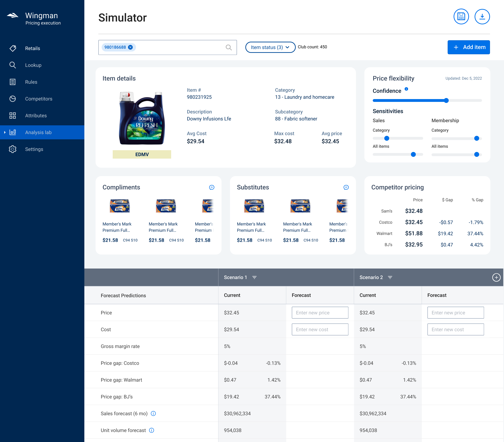Click the save simulation icon
The image size is (504, 442).
point(461,16)
